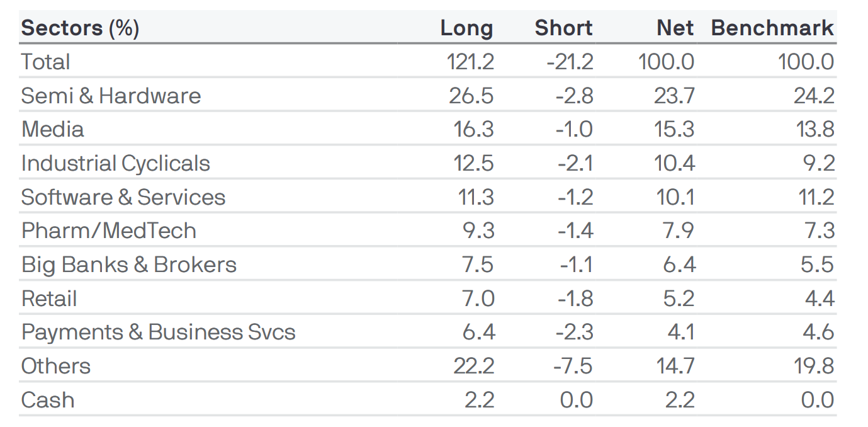The width and height of the screenshot is (868, 427).
Task: Click the Software & Services label
Action: [x=123, y=197]
